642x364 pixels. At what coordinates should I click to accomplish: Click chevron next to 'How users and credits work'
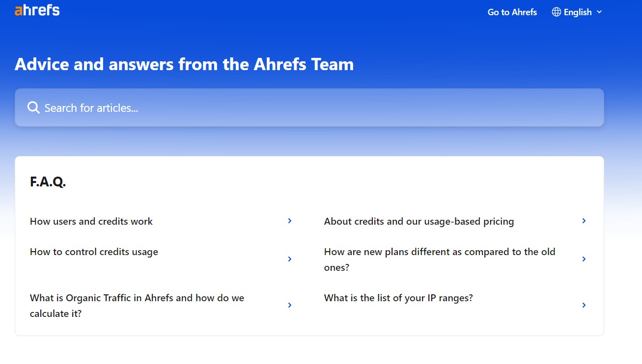290,221
